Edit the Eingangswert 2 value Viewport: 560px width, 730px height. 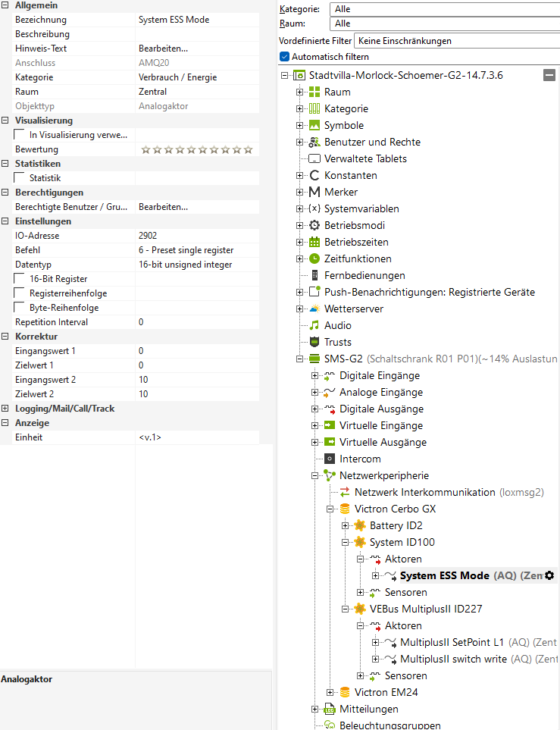(197, 380)
